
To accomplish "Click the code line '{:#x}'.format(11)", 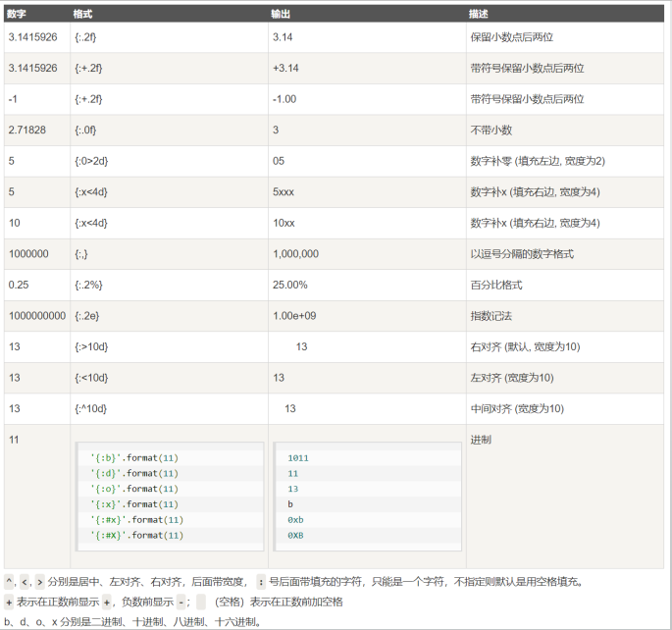I will [136, 520].
